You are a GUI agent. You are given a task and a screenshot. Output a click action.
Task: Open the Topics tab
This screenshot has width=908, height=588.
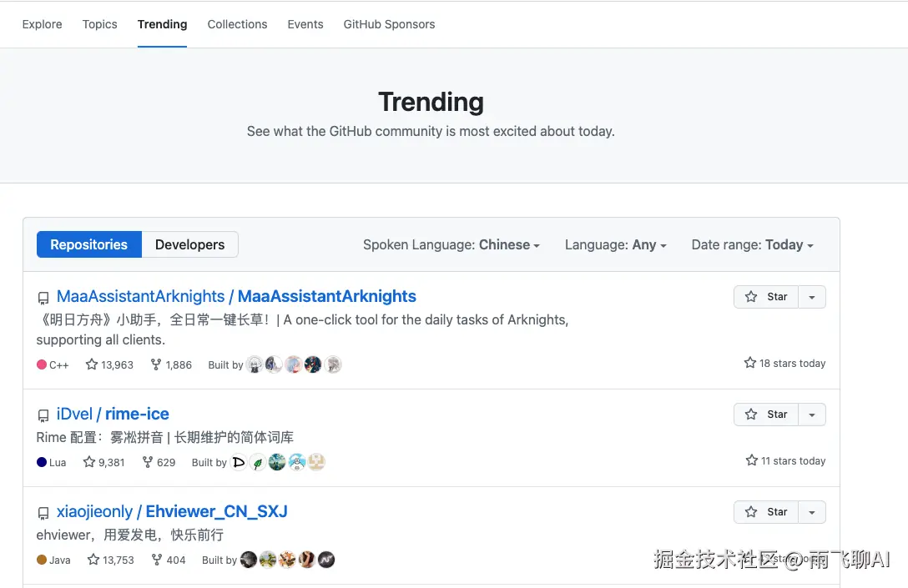click(x=99, y=24)
